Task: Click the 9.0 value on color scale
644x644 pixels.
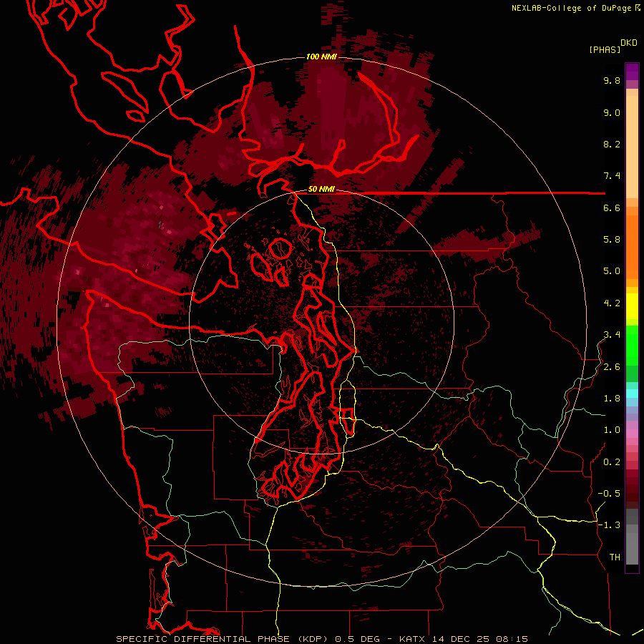Action: click(612, 112)
